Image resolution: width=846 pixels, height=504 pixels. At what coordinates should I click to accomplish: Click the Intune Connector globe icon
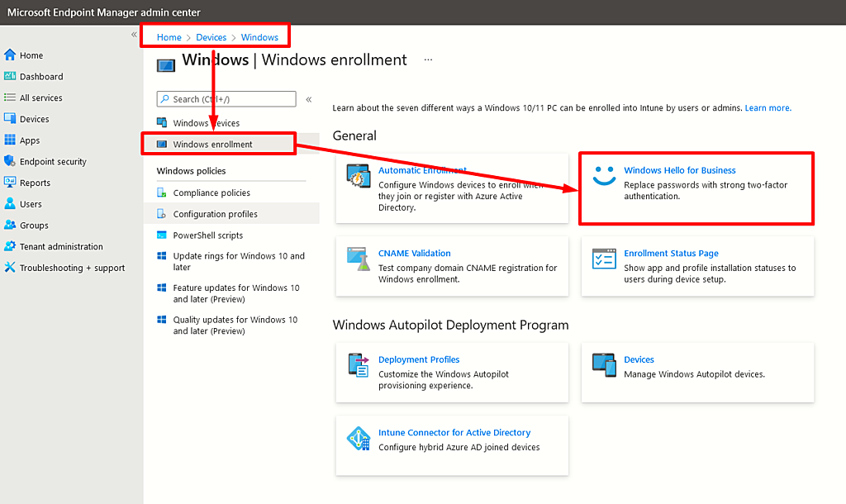tap(359, 439)
